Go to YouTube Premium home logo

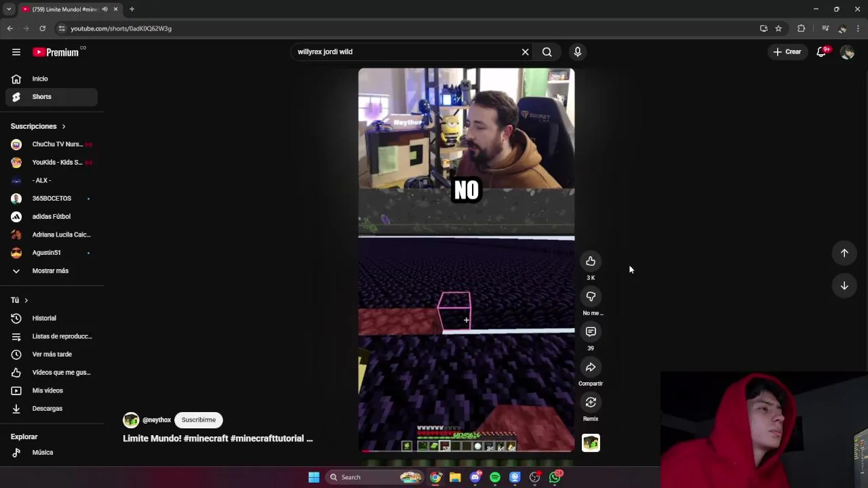click(56, 52)
